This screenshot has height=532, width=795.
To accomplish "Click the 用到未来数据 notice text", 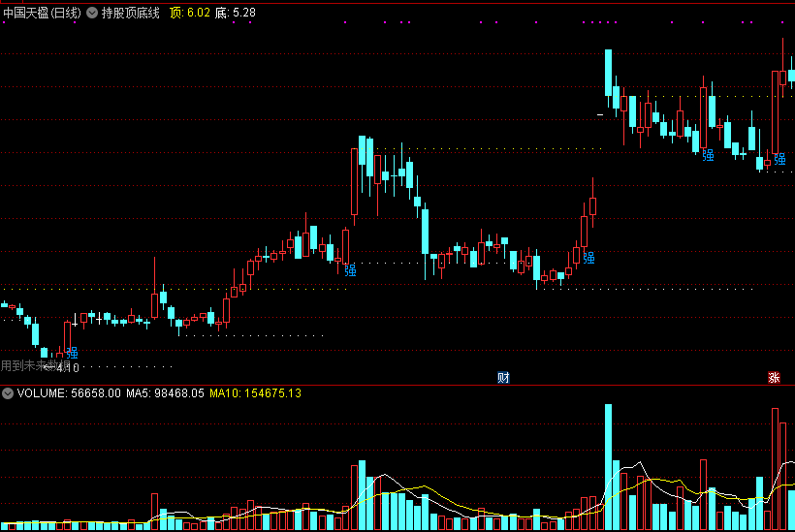I will pos(35,365).
